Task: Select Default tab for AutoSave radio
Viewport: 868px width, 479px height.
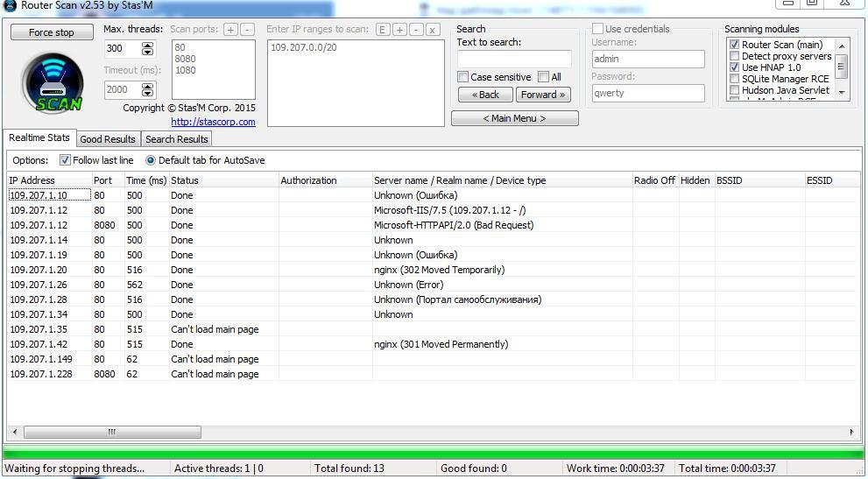Action: (x=151, y=160)
